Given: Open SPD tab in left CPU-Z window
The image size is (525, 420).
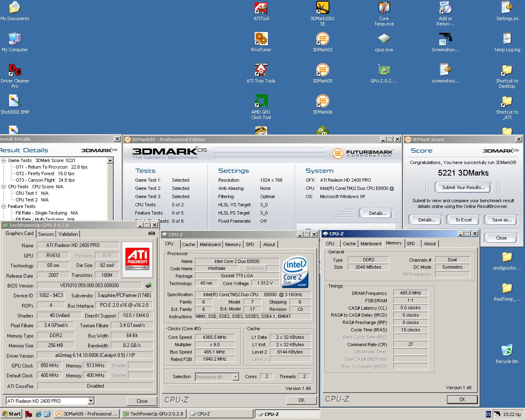Looking at the screenshot, I should tap(250, 244).
